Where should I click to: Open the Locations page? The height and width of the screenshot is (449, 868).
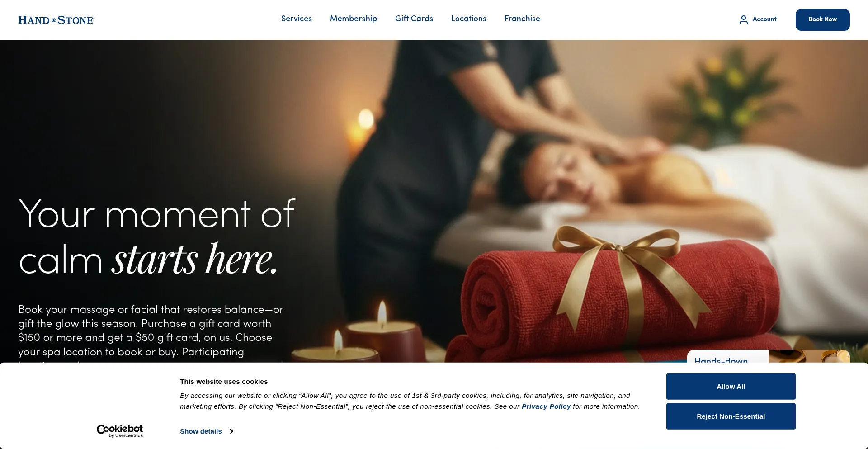point(469,19)
